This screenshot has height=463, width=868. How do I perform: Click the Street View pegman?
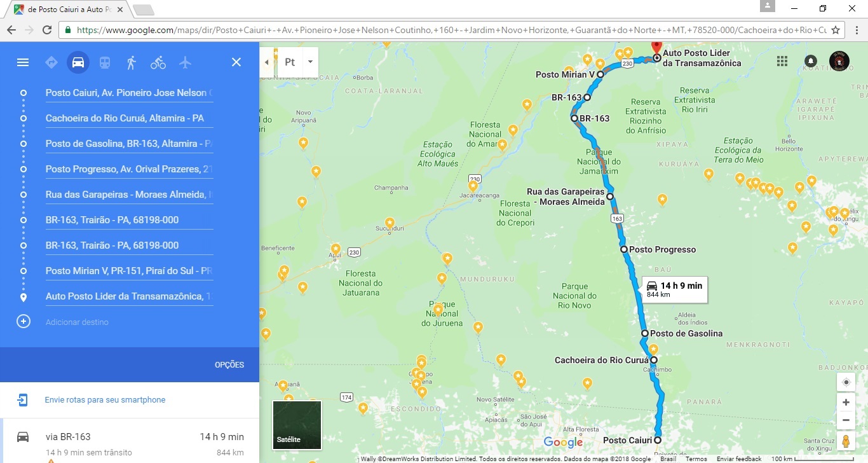(846, 441)
